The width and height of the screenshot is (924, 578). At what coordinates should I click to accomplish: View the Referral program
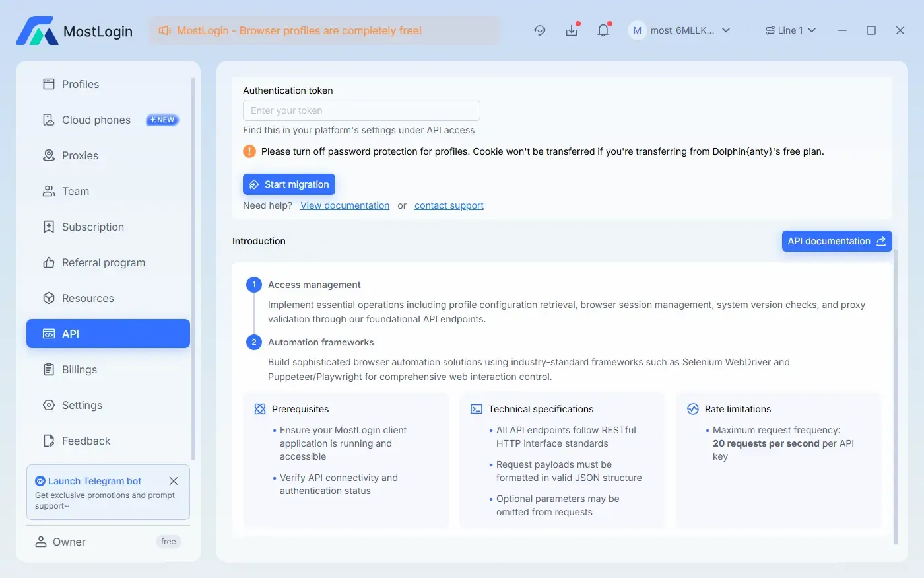coord(104,262)
